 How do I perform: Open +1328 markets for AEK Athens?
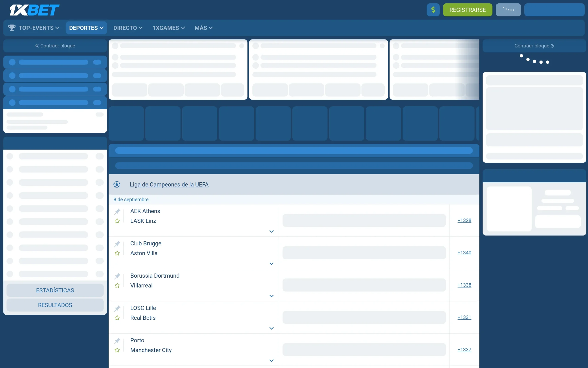[x=464, y=221]
